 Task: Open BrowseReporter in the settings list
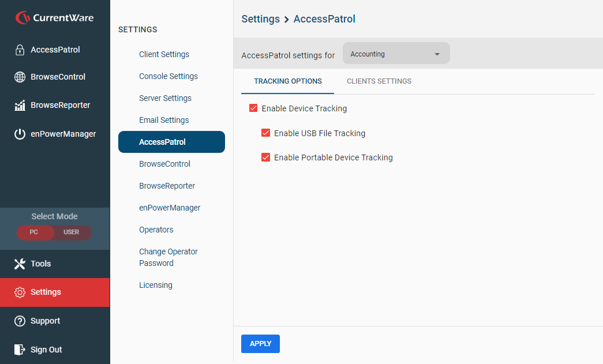[x=167, y=186]
